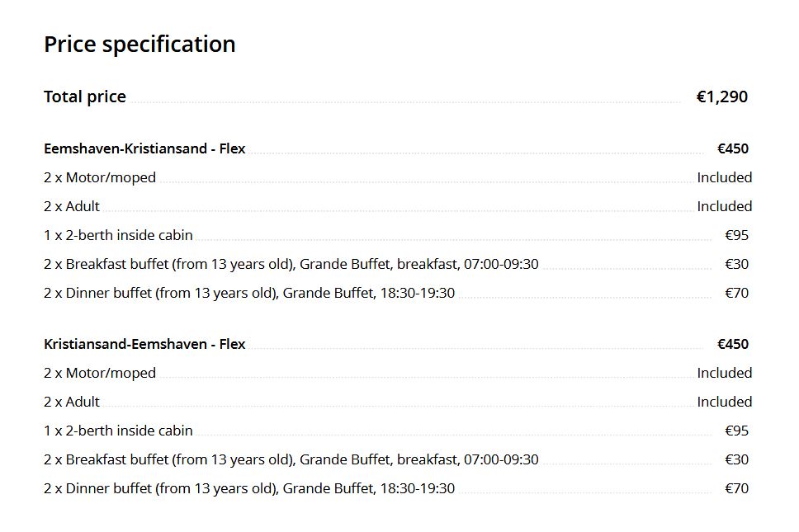Select the 2-berth inside cabin line under Eemshaven-Kristiansand

pyautogui.click(x=118, y=236)
